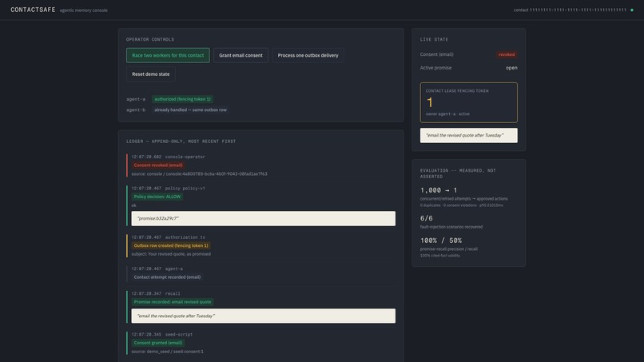Click 'Promise recorded: email revised quote' badge
This screenshot has height=362, width=644.
click(173, 302)
